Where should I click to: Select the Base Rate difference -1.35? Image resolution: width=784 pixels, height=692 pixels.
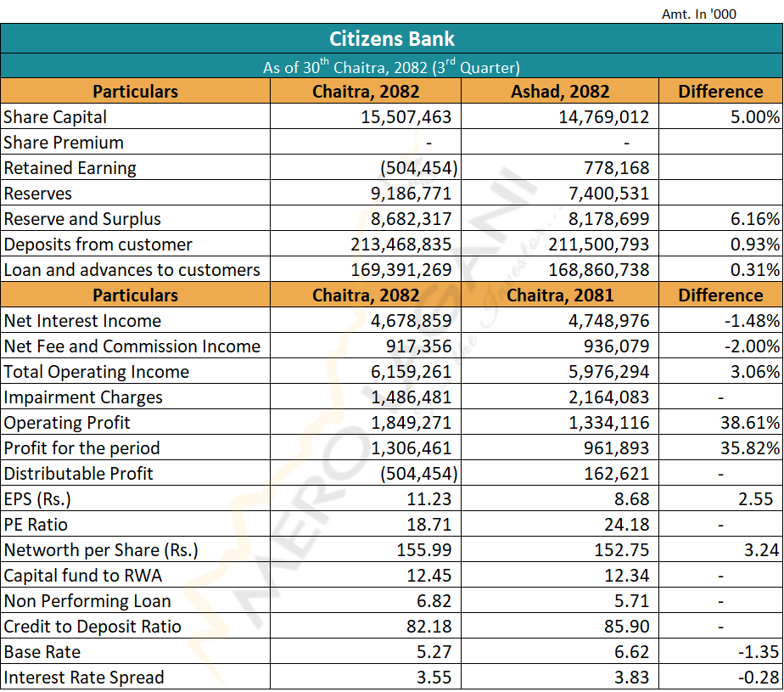point(758,652)
